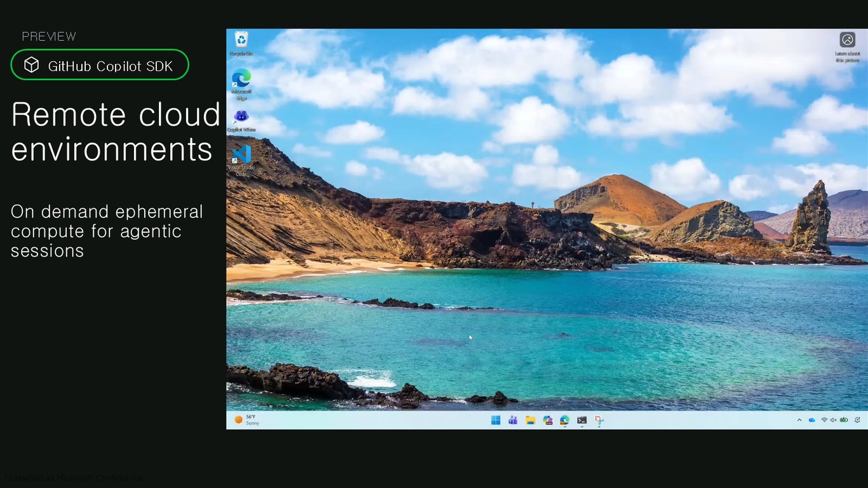Open the notification bell in taskbar
The height and width of the screenshot is (488, 868).
click(x=858, y=420)
